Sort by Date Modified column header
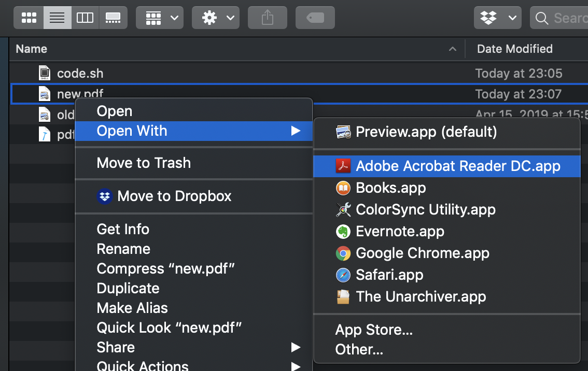 coord(515,49)
